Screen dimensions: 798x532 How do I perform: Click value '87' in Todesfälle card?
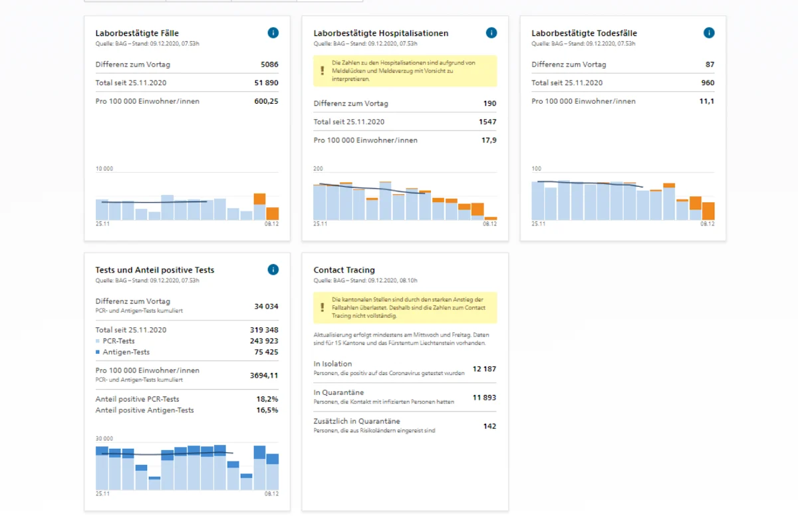710,65
